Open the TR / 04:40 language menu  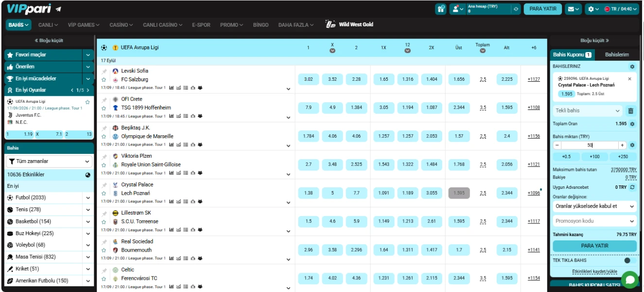[621, 9]
